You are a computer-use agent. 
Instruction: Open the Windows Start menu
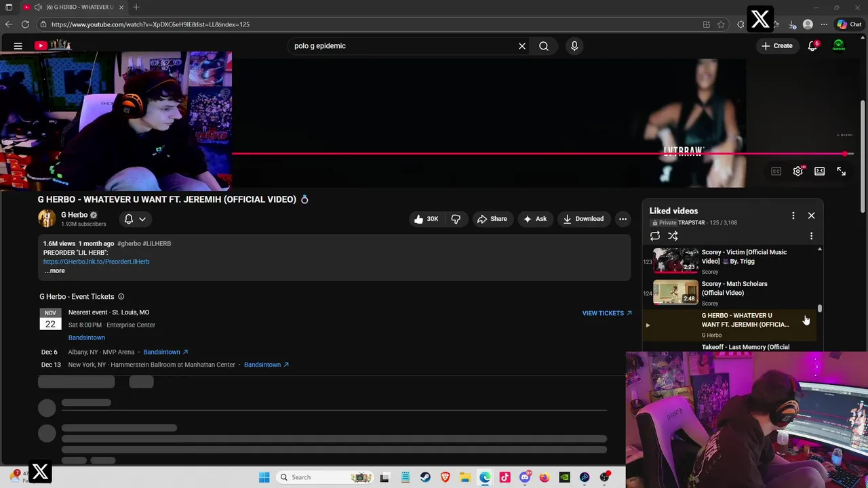pyautogui.click(x=264, y=477)
